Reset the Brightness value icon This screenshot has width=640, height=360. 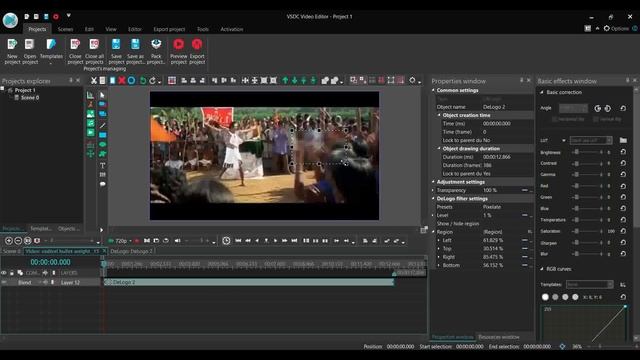[x=623, y=152]
